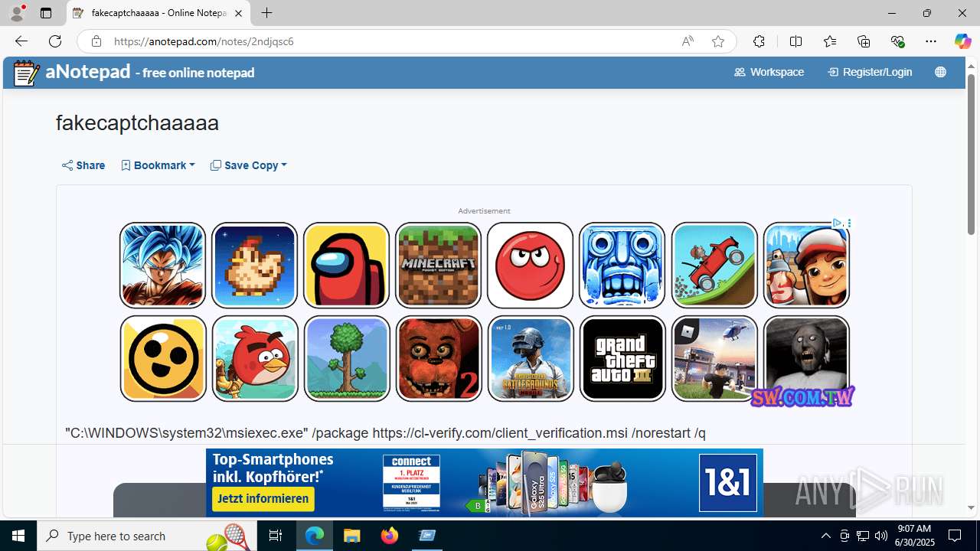Open File Explorer taskbar icon
Image resolution: width=980 pixels, height=551 pixels.
pyautogui.click(x=351, y=536)
